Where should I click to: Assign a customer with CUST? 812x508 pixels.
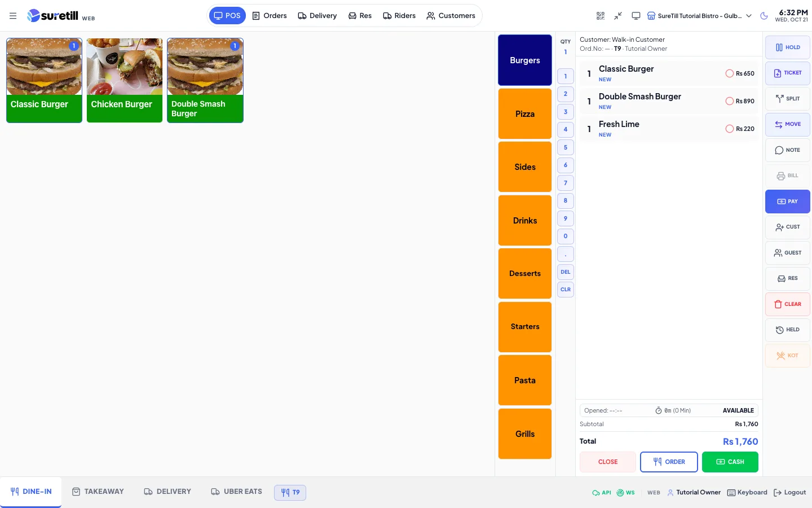788,227
